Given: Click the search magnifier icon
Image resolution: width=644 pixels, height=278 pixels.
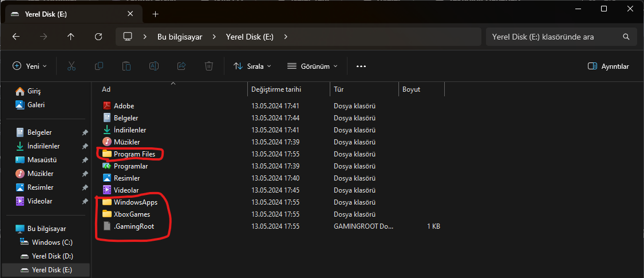Looking at the screenshot, I should tap(626, 37).
